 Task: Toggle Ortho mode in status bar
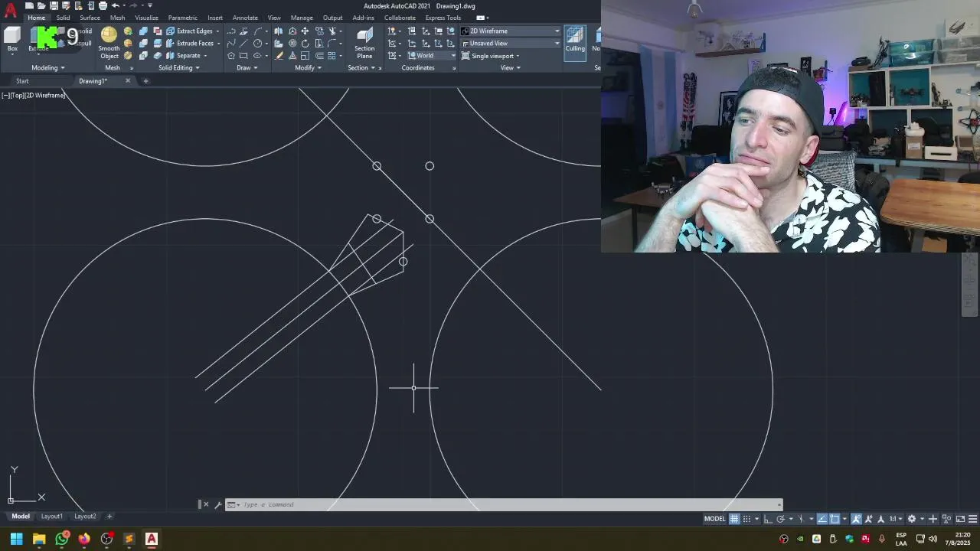tap(768, 519)
